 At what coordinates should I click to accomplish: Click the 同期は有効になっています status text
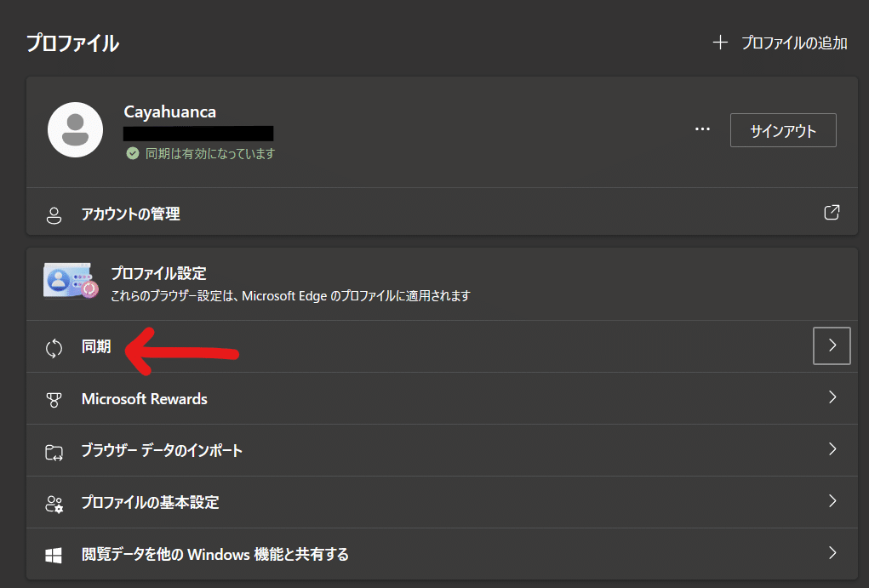210,153
